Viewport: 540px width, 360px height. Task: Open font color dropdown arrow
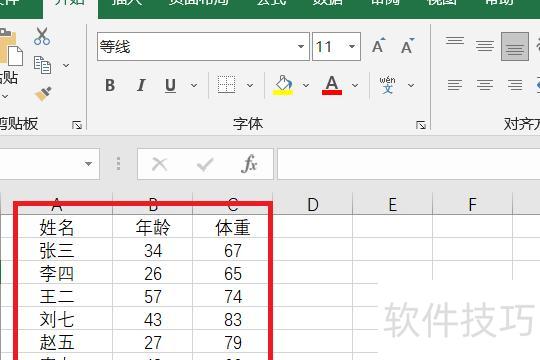coord(355,85)
